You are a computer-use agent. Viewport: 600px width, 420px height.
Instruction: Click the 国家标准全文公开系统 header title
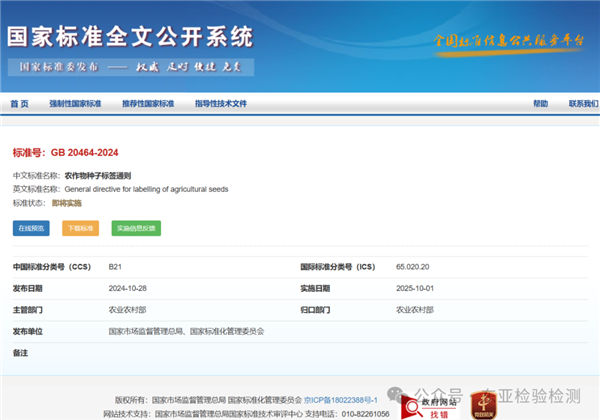point(130,37)
